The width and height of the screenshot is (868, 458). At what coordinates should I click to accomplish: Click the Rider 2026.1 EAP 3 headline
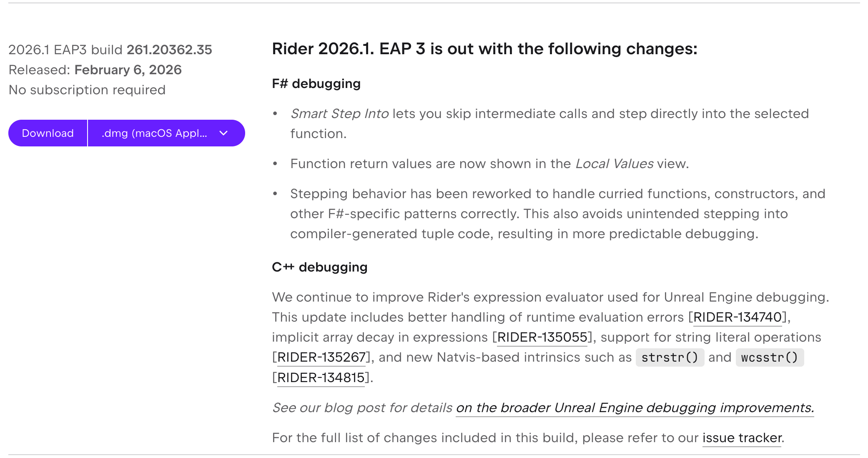pos(484,49)
